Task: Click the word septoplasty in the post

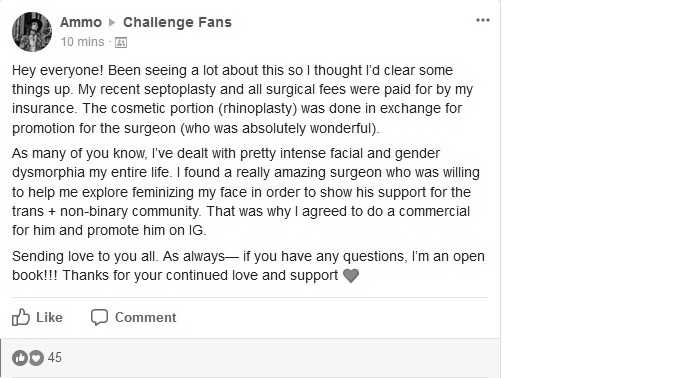Action: [180, 89]
